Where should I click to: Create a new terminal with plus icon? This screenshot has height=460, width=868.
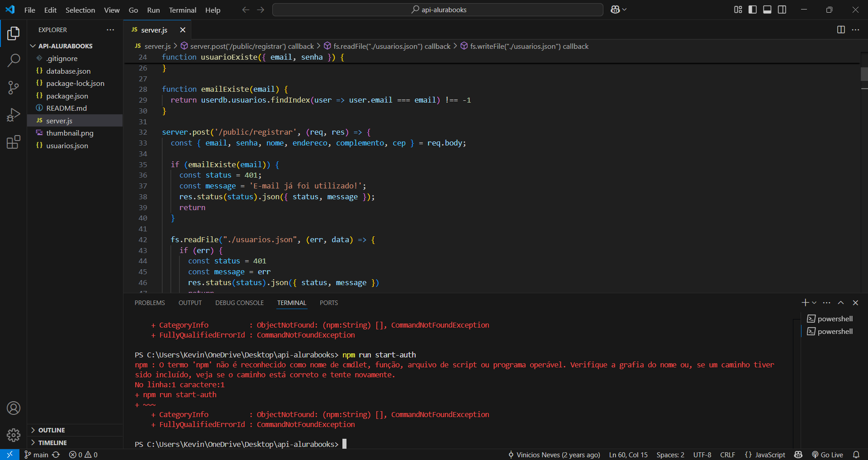pyautogui.click(x=805, y=303)
